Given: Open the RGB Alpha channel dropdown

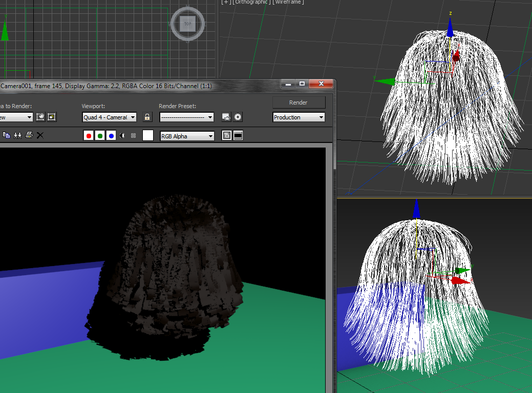Looking at the screenshot, I should [187, 136].
